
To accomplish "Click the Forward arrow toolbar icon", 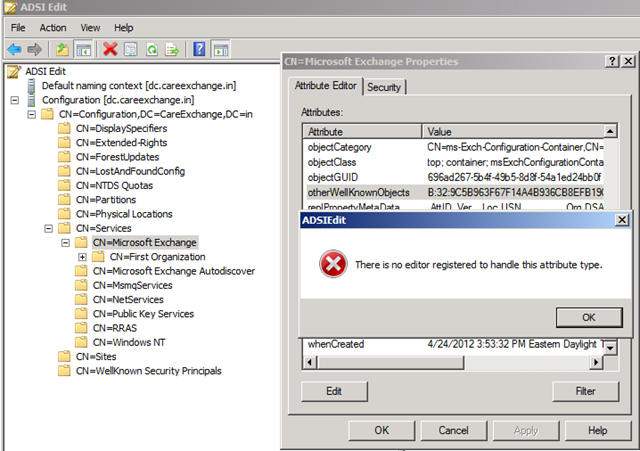I will [x=35, y=50].
